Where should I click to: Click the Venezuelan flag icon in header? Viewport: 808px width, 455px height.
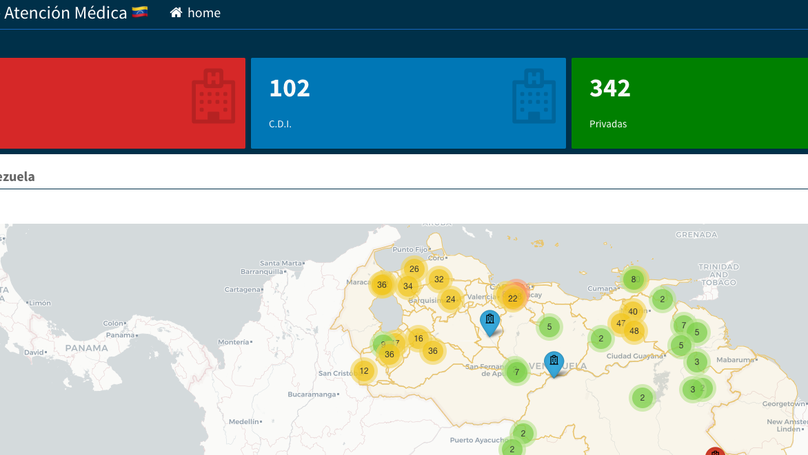(x=140, y=12)
